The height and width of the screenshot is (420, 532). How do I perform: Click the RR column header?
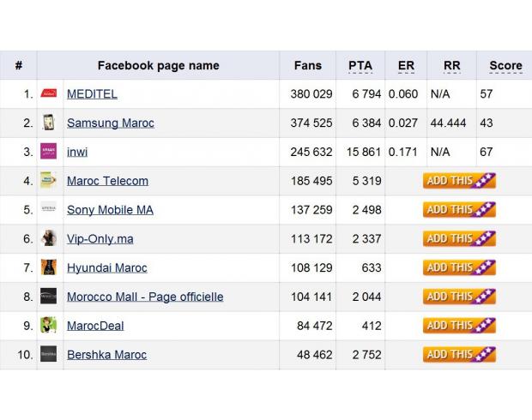[x=452, y=66]
